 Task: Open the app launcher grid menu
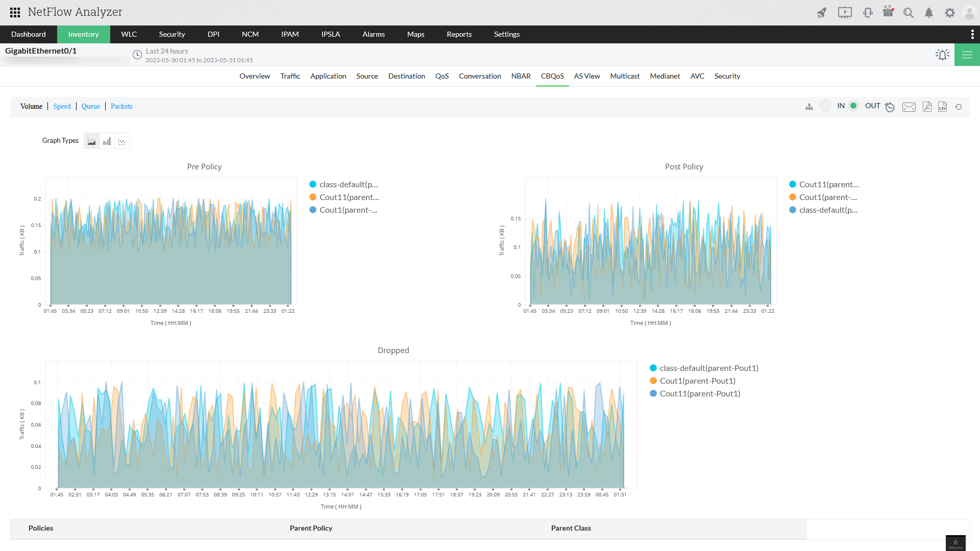tap(15, 12)
